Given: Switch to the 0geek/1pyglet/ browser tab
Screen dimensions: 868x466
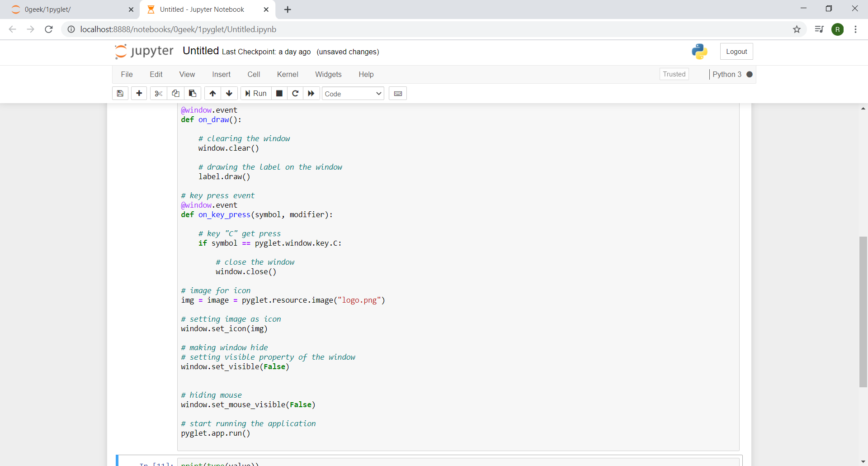Looking at the screenshot, I should (x=68, y=10).
